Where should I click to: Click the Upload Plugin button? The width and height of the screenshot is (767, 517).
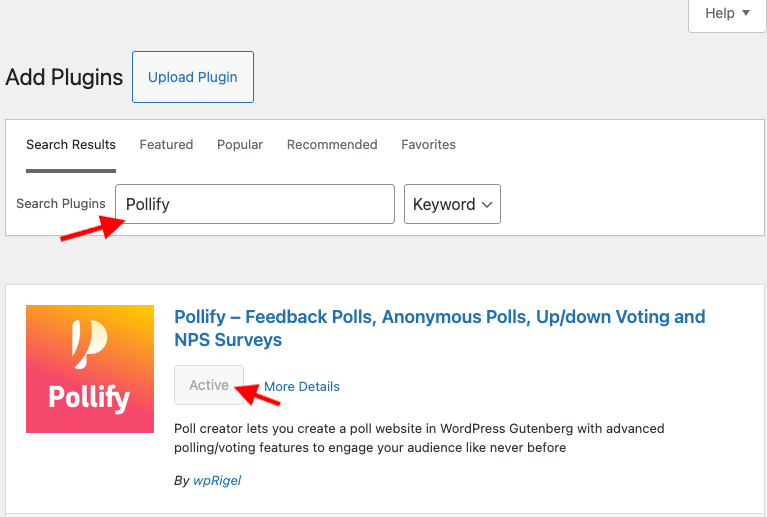click(x=193, y=77)
